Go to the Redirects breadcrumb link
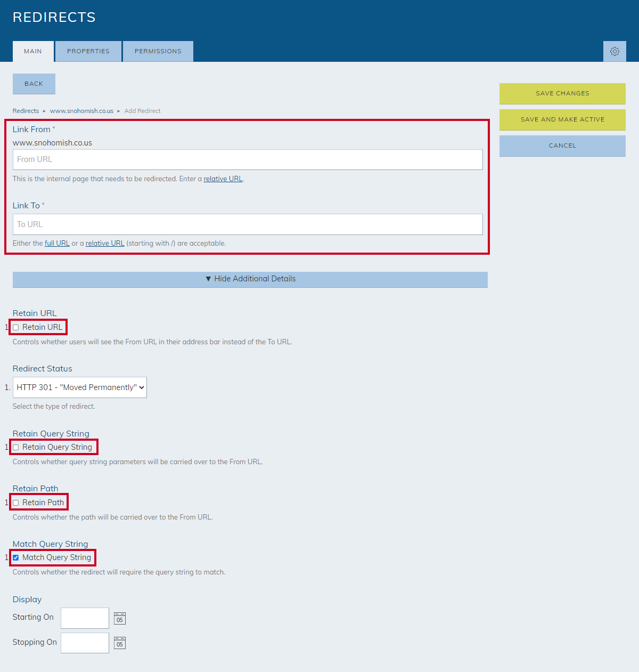The width and height of the screenshot is (639, 672). point(26,111)
